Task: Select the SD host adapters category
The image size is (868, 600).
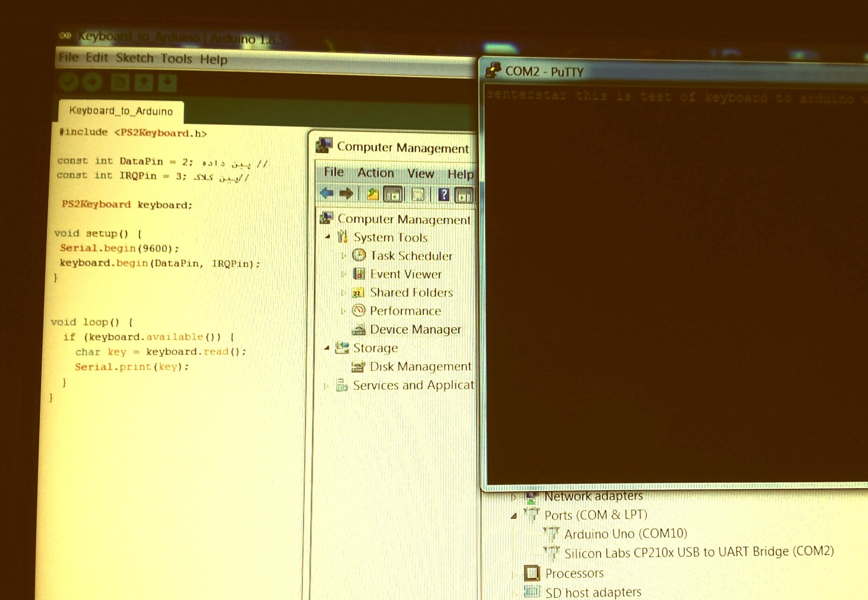Action: tap(593, 593)
